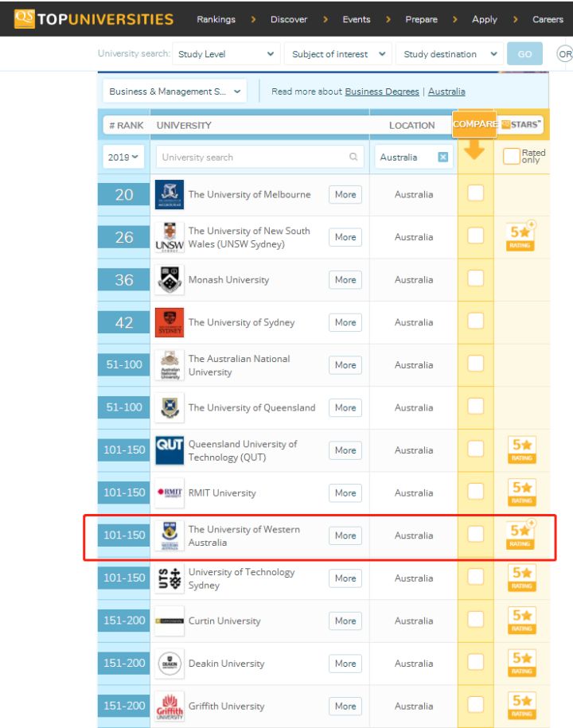Open the Discover menu

point(289,19)
